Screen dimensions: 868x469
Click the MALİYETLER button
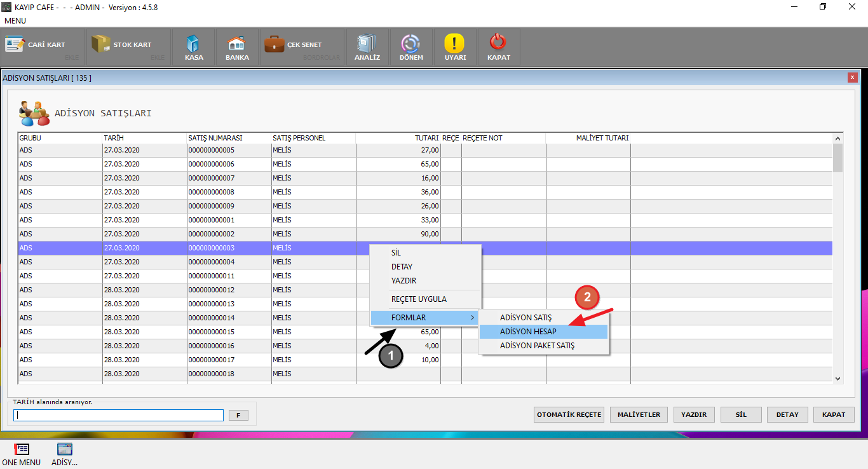tap(639, 414)
